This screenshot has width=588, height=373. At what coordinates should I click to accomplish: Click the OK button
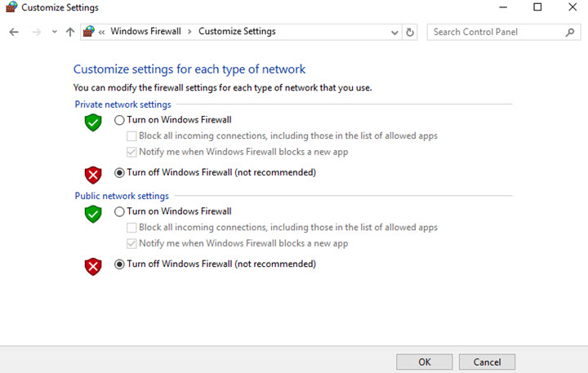coord(424,362)
